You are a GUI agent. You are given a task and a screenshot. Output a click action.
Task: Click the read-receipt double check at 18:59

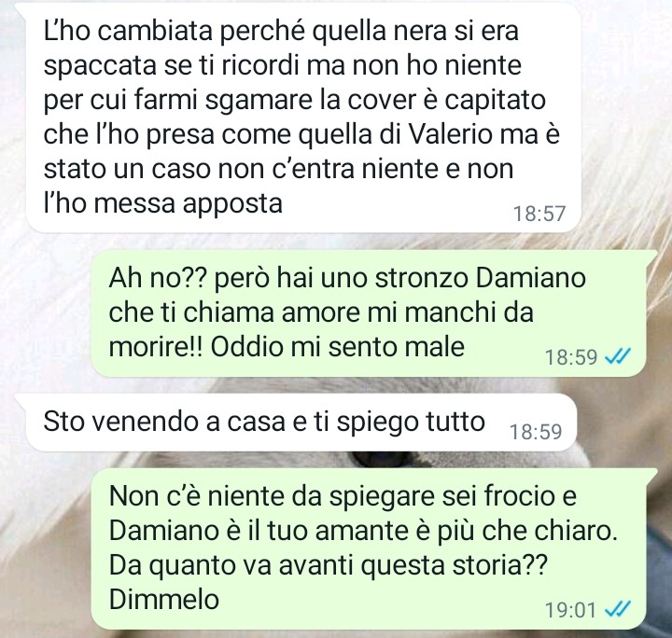click(617, 355)
